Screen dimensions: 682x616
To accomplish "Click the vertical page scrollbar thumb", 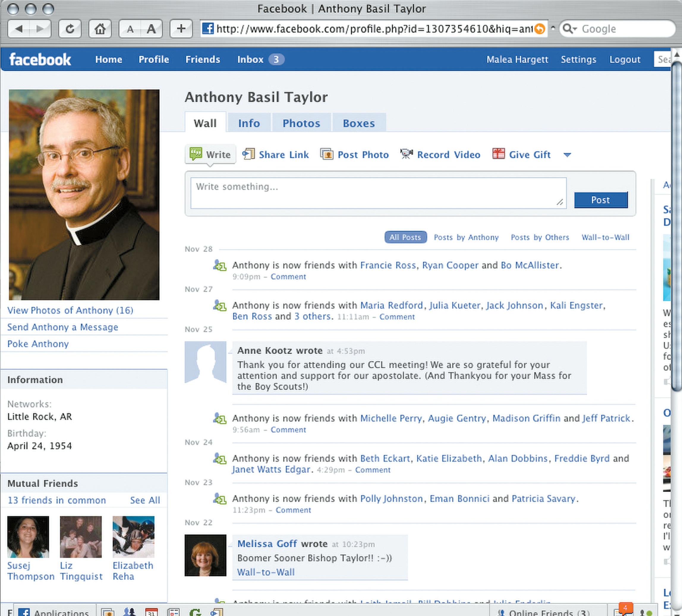I will [x=676, y=227].
